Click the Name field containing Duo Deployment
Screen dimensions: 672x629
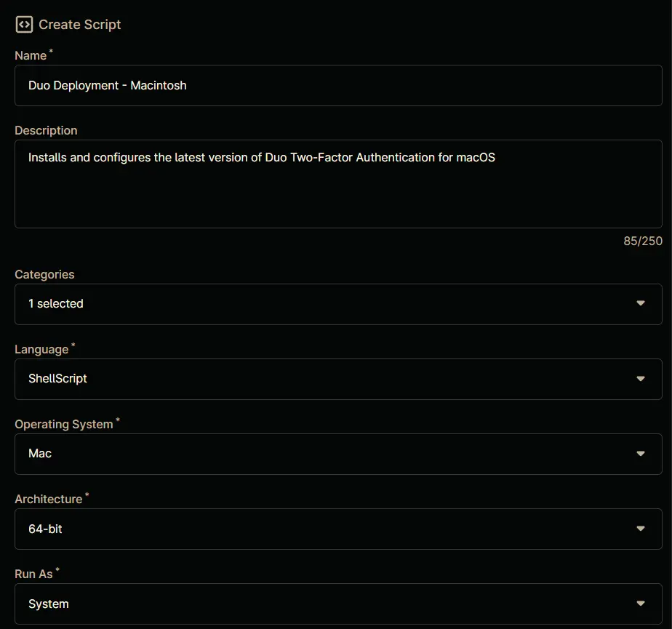point(338,86)
